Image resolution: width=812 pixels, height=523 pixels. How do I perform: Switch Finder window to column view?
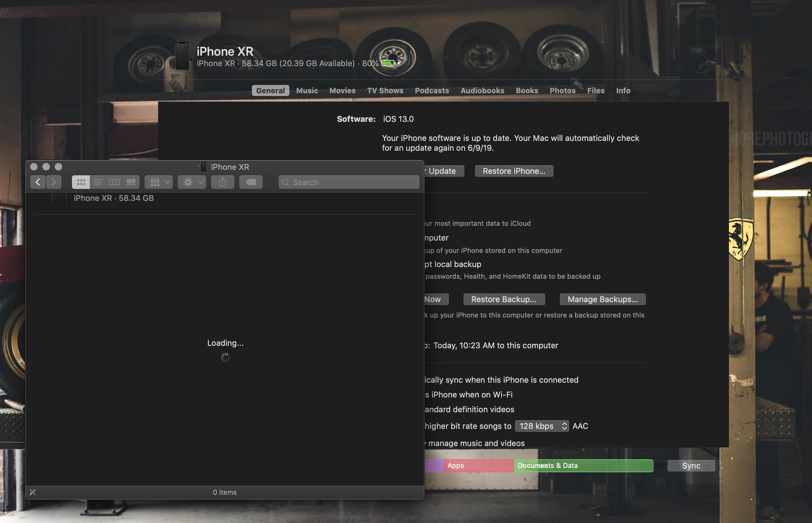(x=114, y=182)
